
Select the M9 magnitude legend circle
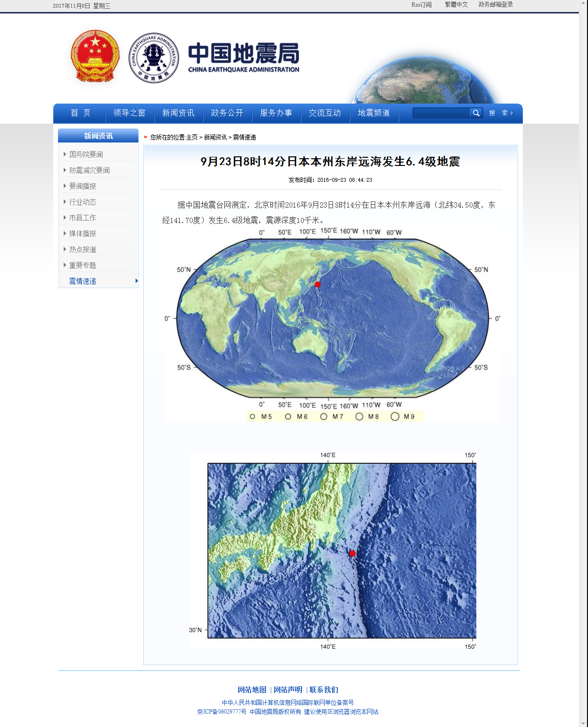coord(395,416)
